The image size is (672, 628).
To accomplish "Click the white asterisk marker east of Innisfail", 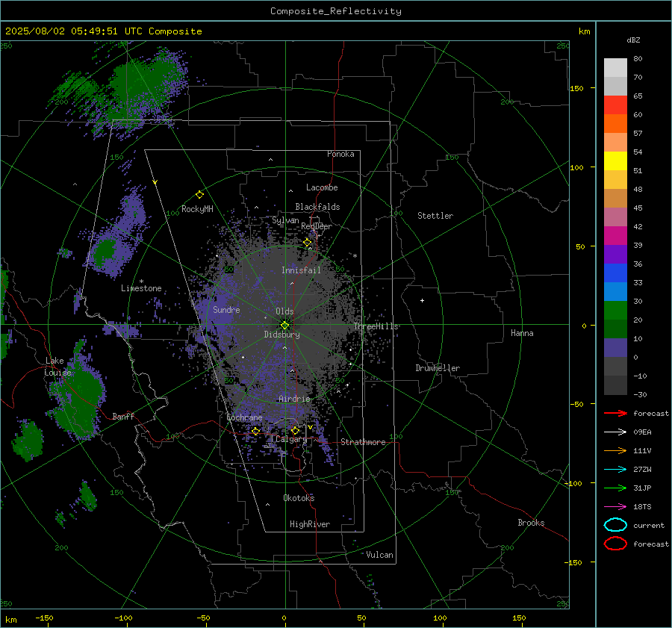I will (355, 256).
